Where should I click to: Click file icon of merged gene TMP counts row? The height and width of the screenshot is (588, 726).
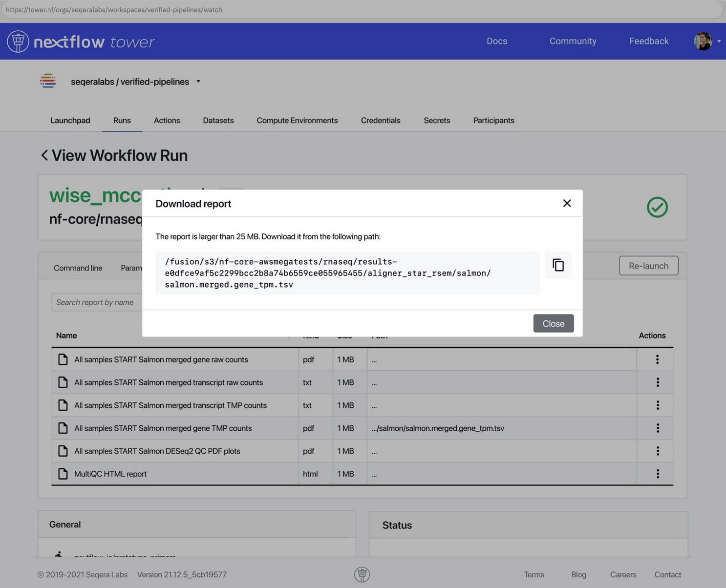point(63,428)
